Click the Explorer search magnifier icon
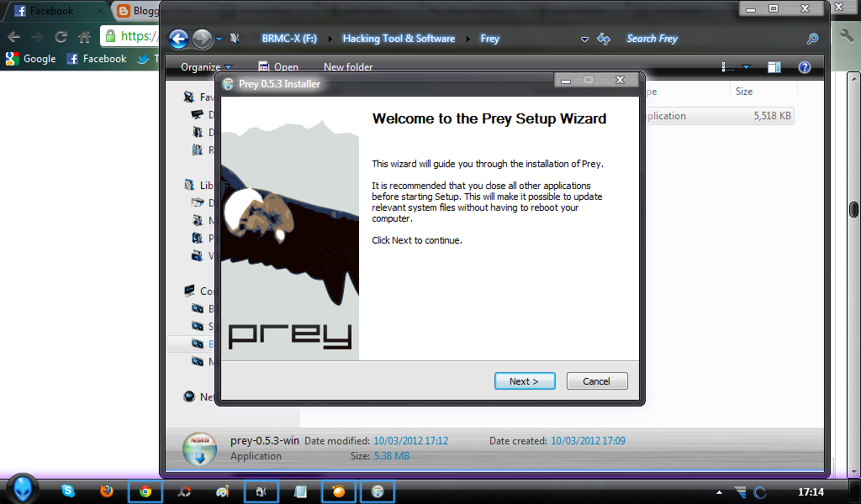 click(x=813, y=39)
